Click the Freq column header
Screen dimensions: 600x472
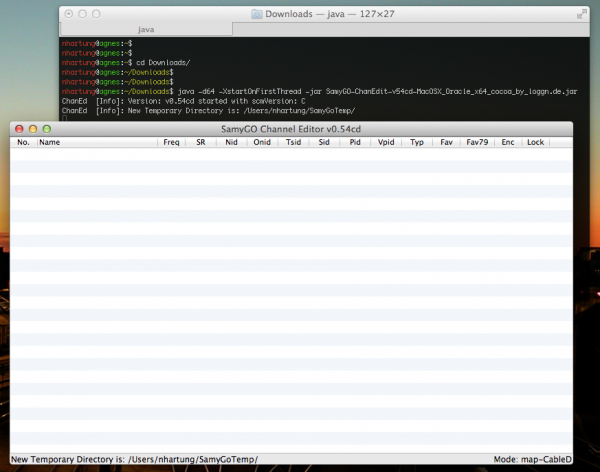[171, 142]
